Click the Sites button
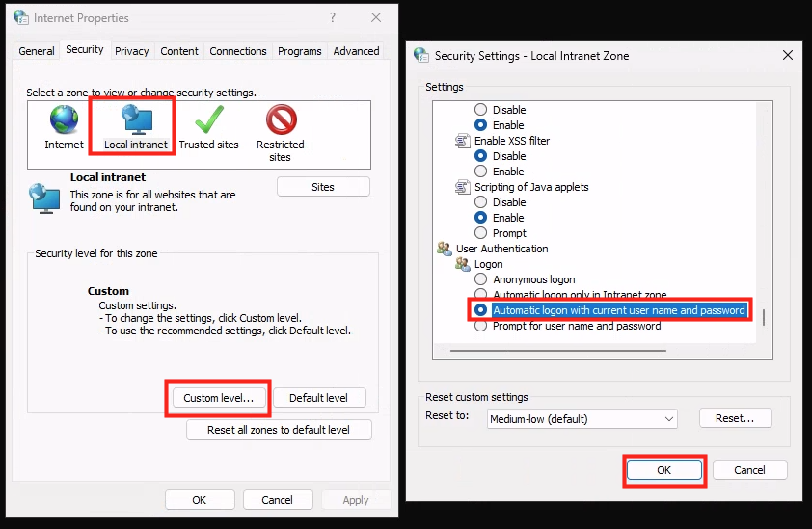The height and width of the screenshot is (529, 812). click(x=323, y=187)
